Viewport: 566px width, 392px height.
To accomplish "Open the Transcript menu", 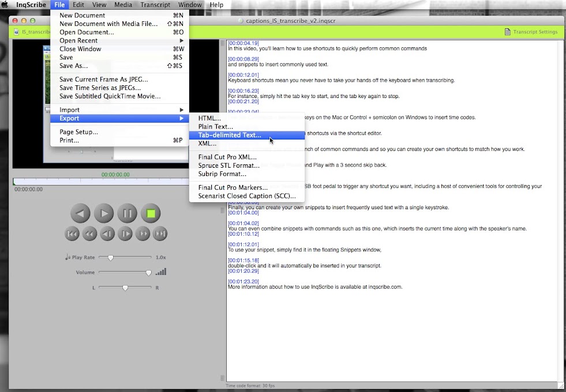I will [155, 5].
